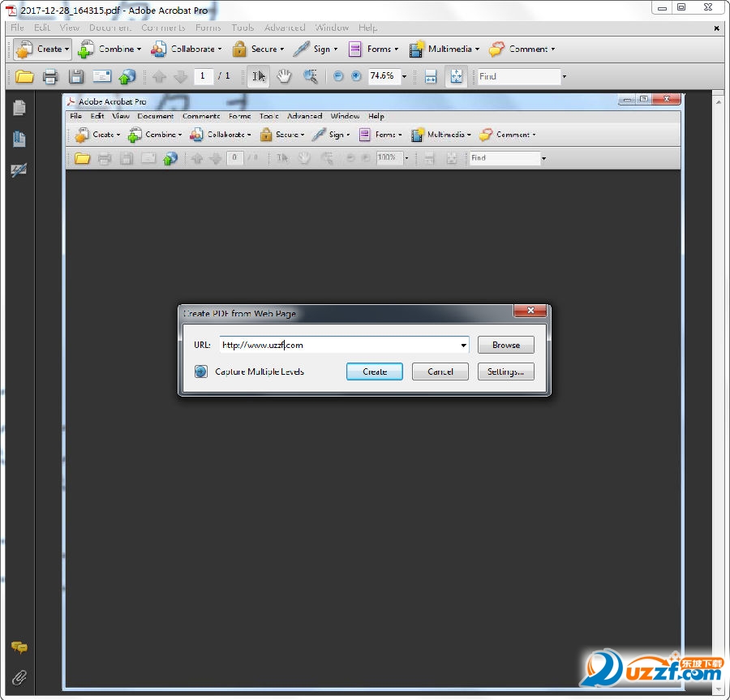Click the Open folder icon in main toolbar

coord(24,76)
